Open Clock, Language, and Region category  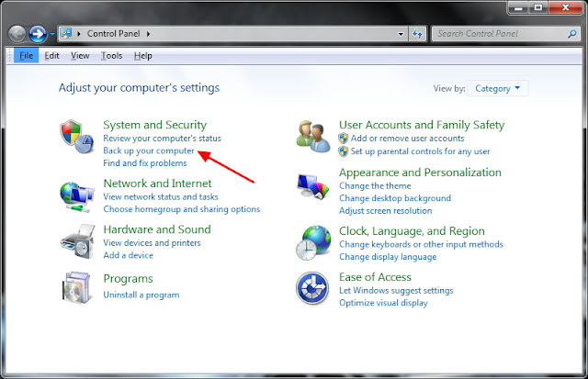click(x=412, y=231)
